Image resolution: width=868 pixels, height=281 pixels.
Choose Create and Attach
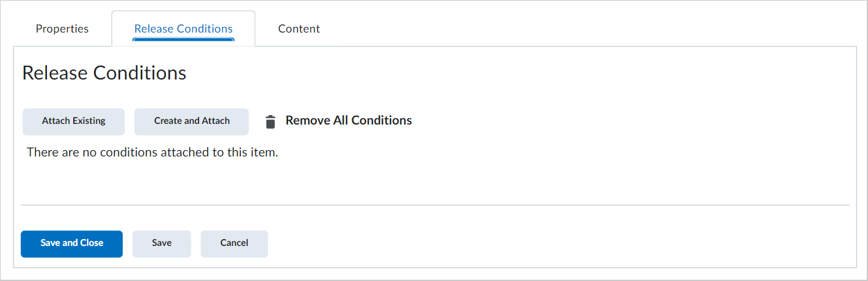[191, 121]
